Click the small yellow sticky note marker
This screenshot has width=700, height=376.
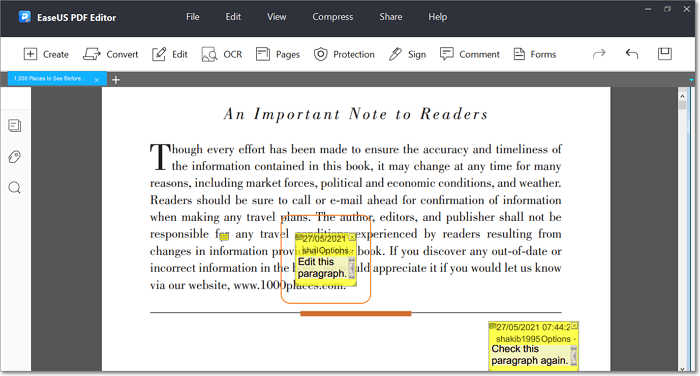(x=224, y=237)
